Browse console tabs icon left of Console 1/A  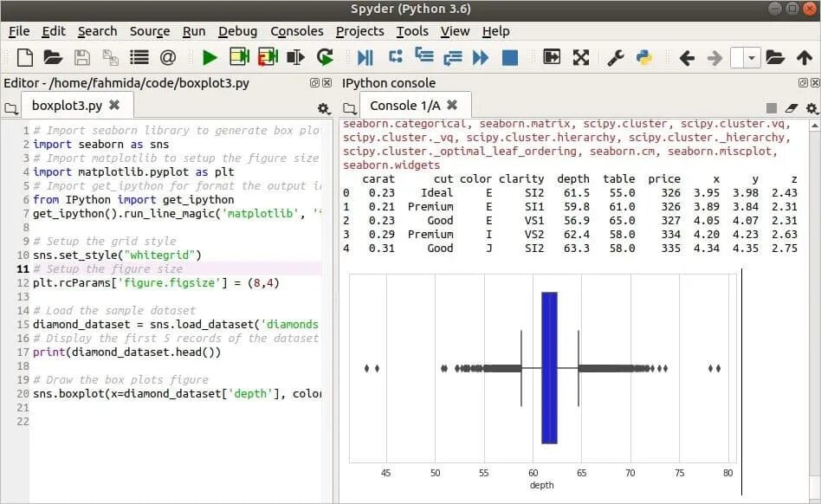[349, 109]
